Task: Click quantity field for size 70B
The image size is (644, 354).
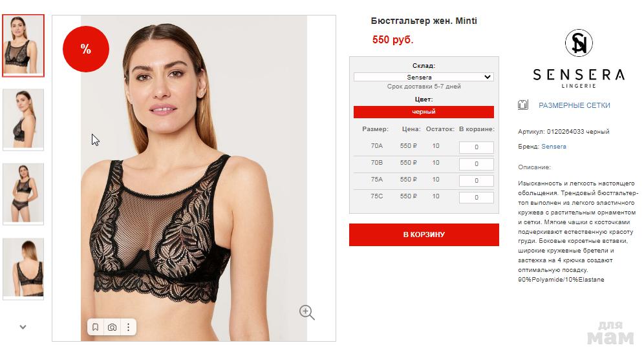Action: click(x=476, y=163)
